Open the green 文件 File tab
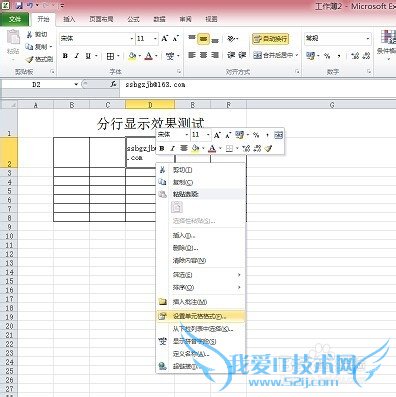This screenshot has height=397, width=396. click(15, 19)
